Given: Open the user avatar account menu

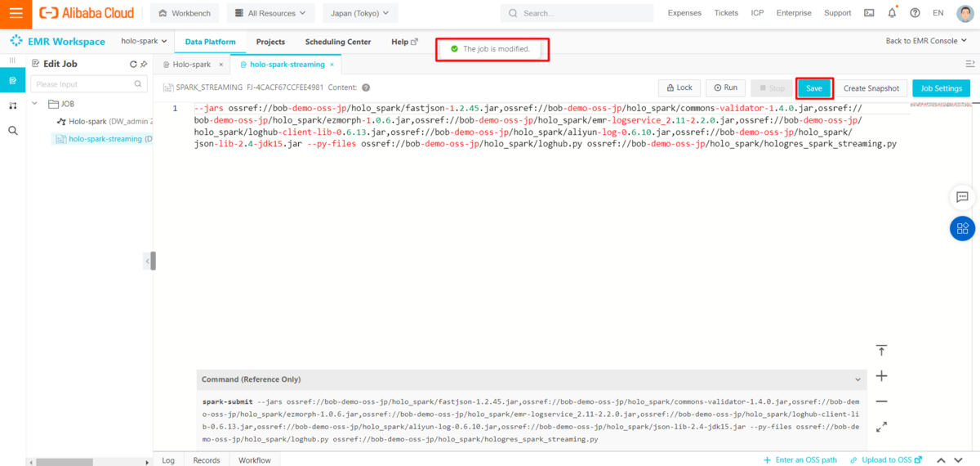Looking at the screenshot, I should 964,13.
